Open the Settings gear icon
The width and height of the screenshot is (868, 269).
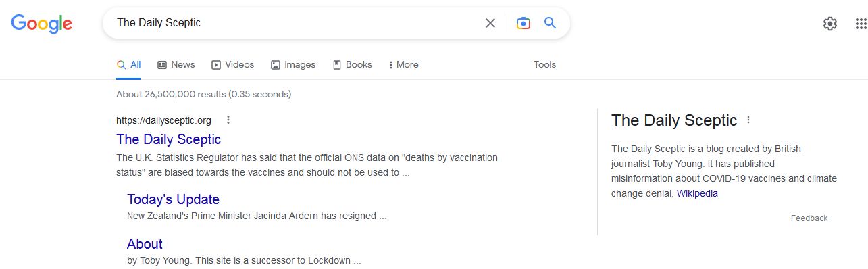830,24
